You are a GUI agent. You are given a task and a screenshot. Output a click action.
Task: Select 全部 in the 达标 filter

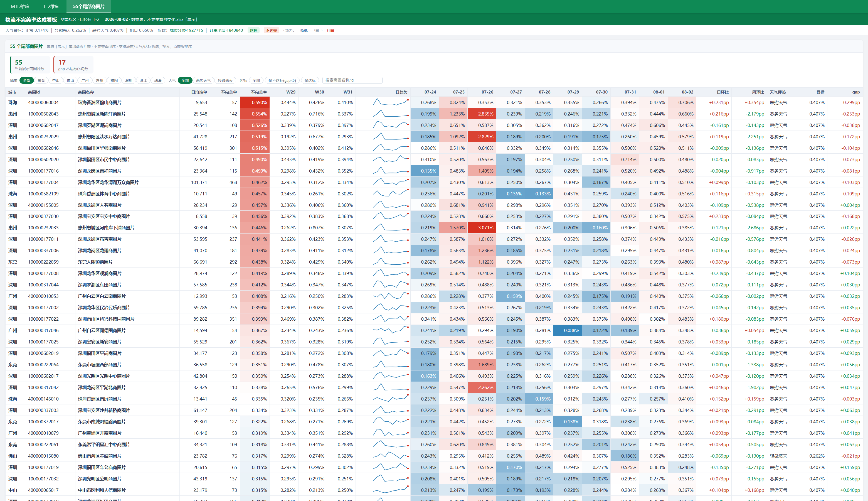pyautogui.click(x=256, y=80)
